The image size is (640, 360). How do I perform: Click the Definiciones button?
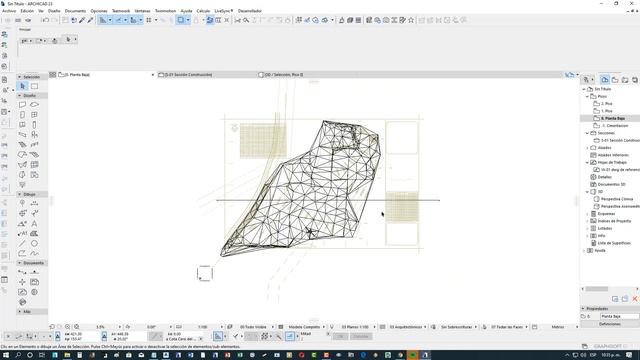tap(610, 324)
